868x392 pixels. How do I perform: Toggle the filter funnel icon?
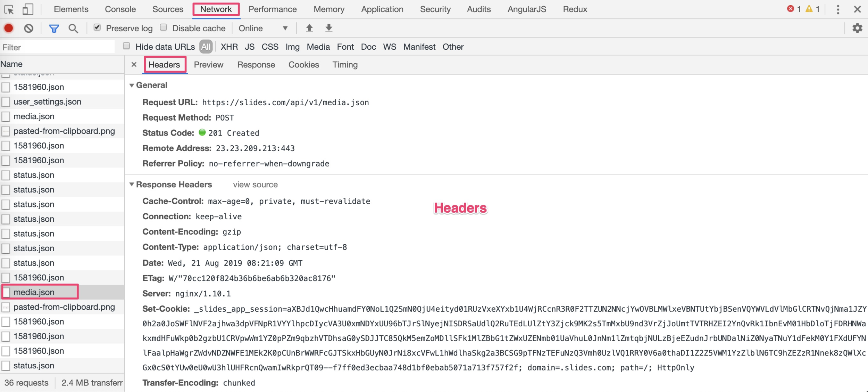click(54, 28)
